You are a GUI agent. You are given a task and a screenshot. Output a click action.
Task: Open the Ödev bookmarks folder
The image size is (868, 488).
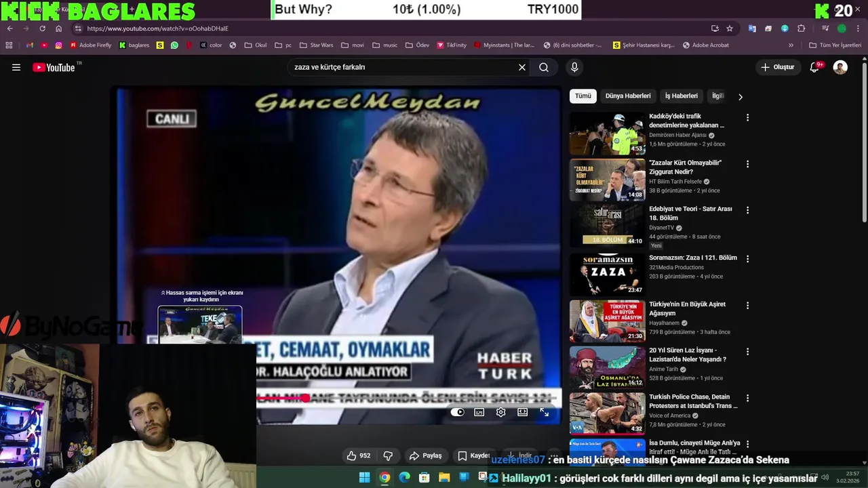click(417, 45)
